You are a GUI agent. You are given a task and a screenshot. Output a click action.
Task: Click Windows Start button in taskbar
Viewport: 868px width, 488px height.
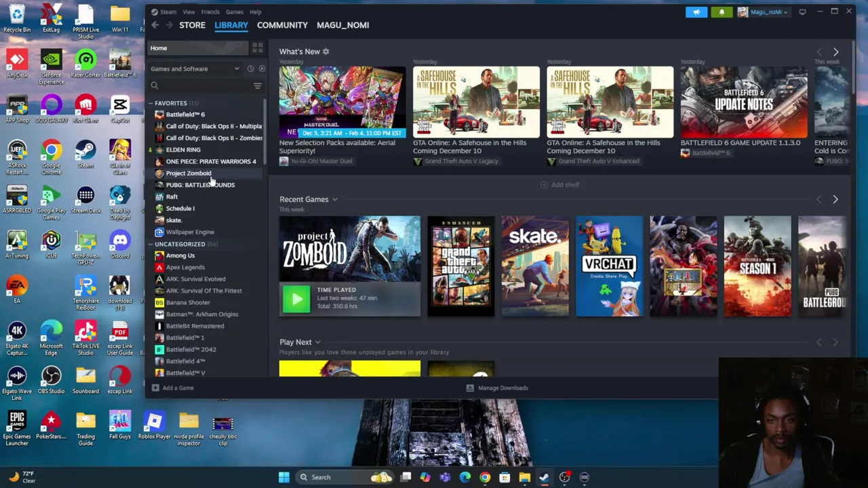(x=284, y=477)
